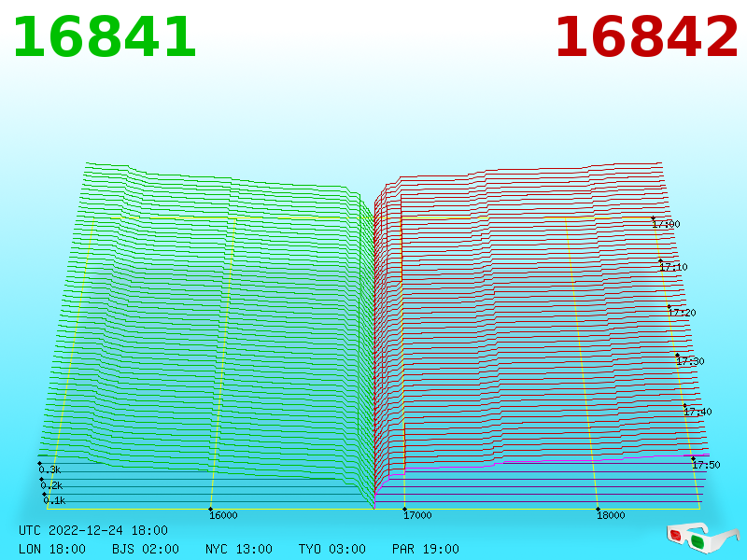
Task: Click the red ask price 16842
Action: (646, 36)
